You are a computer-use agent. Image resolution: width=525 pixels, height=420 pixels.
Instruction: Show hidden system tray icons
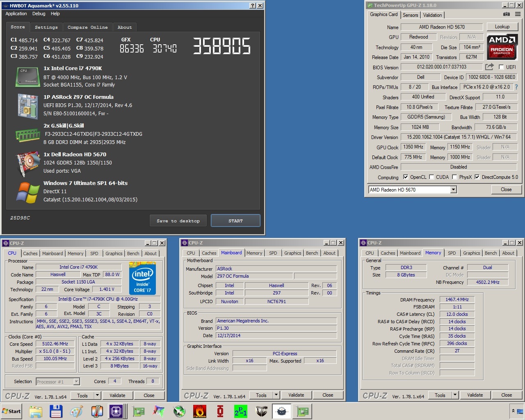(x=513, y=411)
